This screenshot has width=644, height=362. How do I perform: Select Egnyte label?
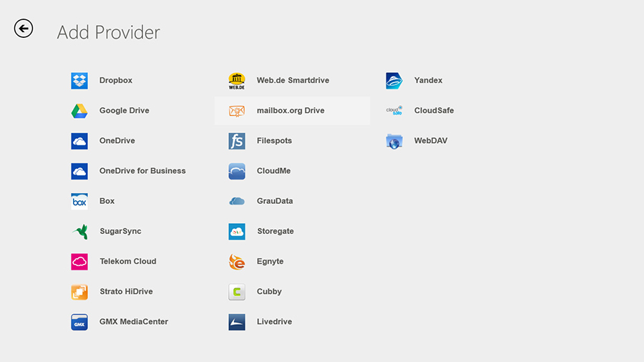[270, 261]
